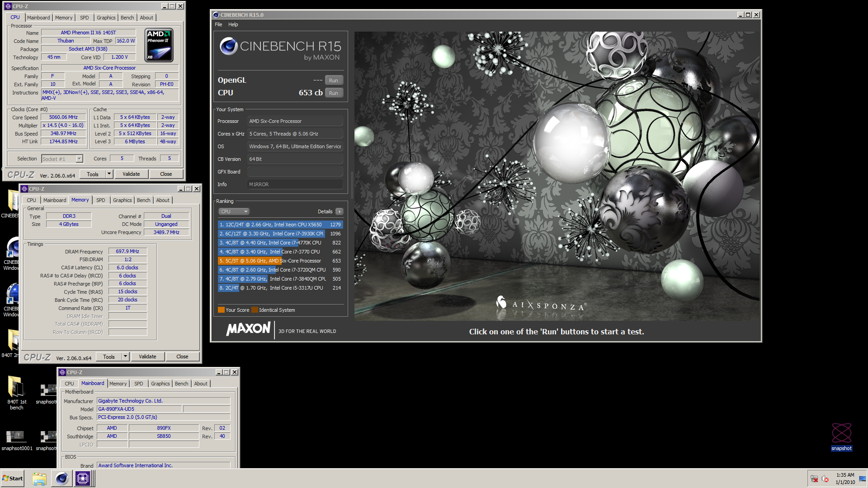
Task: Click Close in the top CPU-Z window
Action: coord(166,174)
